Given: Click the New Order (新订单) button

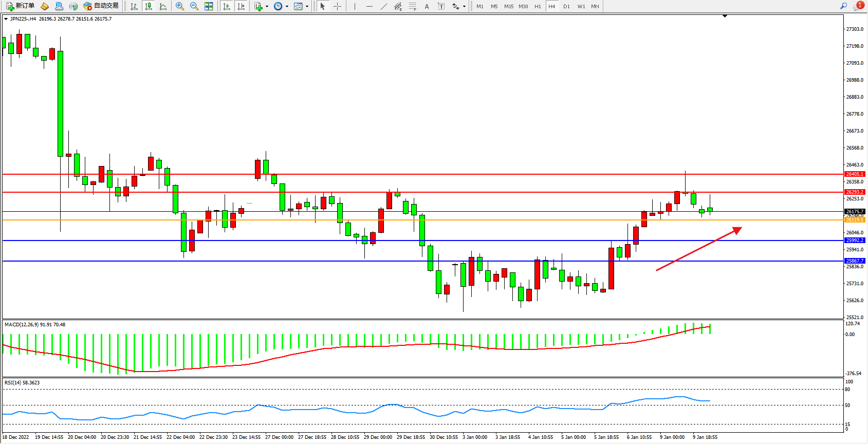Looking at the screenshot, I should (x=21, y=6).
